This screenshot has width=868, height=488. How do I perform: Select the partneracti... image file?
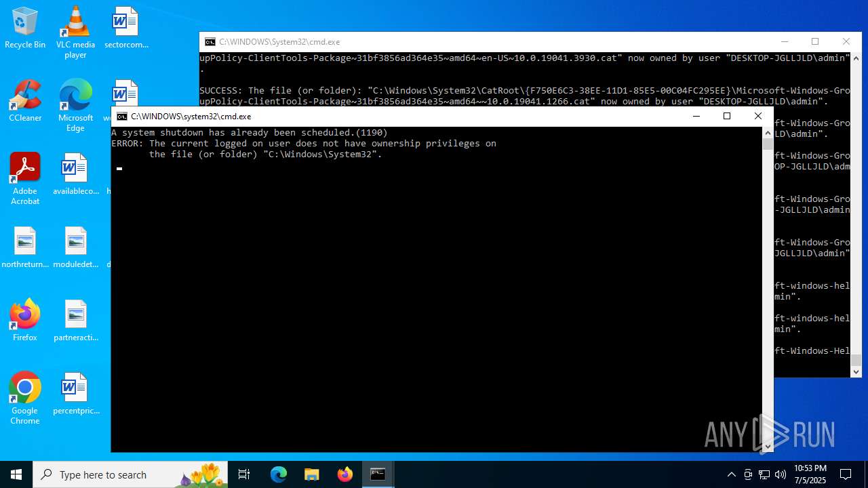coord(75,321)
